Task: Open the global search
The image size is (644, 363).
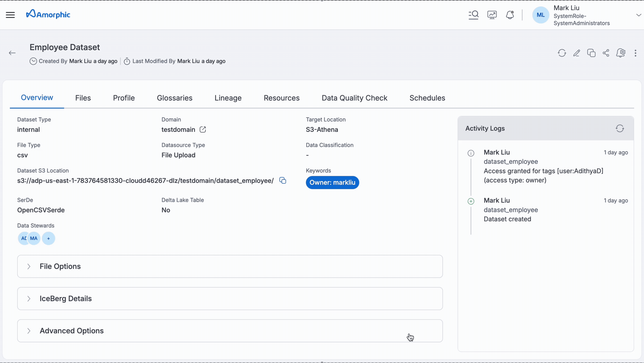Action: click(473, 15)
